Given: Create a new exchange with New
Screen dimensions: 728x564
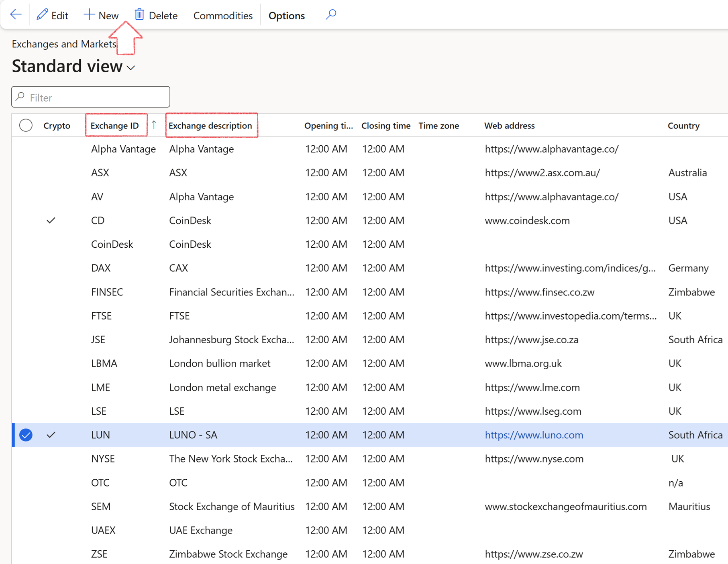Looking at the screenshot, I should [x=101, y=15].
